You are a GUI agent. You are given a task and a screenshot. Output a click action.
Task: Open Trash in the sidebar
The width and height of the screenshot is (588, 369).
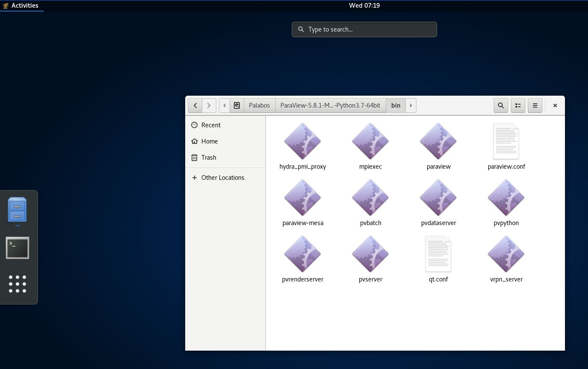coord(209,158)
